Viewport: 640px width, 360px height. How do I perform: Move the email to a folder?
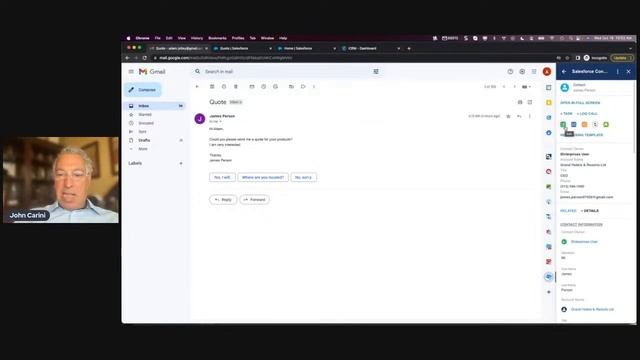(291, 87)
